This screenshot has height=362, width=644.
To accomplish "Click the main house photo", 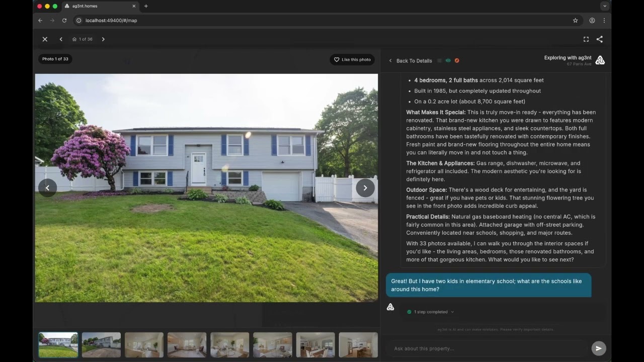I will click(206, 188).
